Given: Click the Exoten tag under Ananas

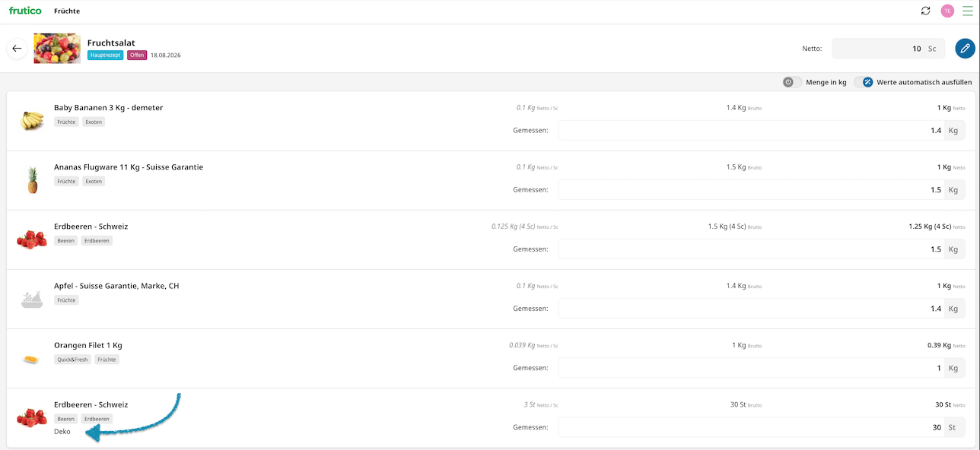Looking at the screenshot, I should [94, 182].
